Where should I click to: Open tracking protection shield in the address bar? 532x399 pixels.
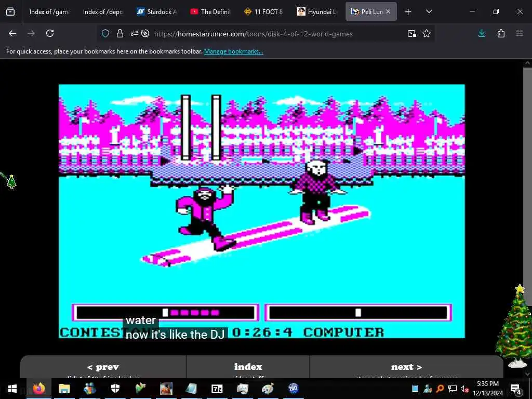tap(105, 33)
